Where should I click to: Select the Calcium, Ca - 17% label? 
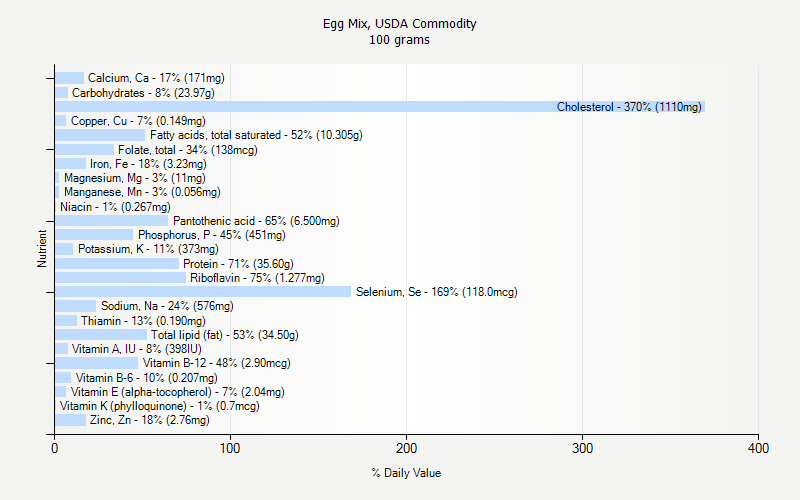click(x=156, y=78)
